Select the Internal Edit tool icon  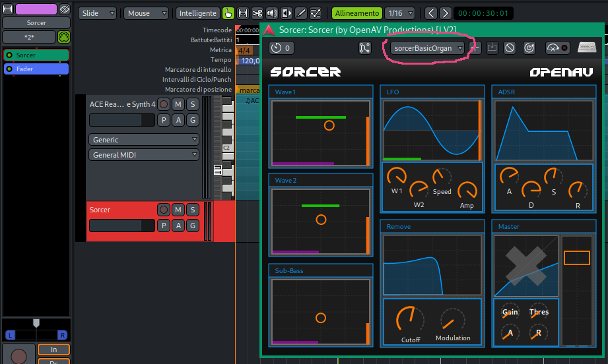click(x=316, y=13)
